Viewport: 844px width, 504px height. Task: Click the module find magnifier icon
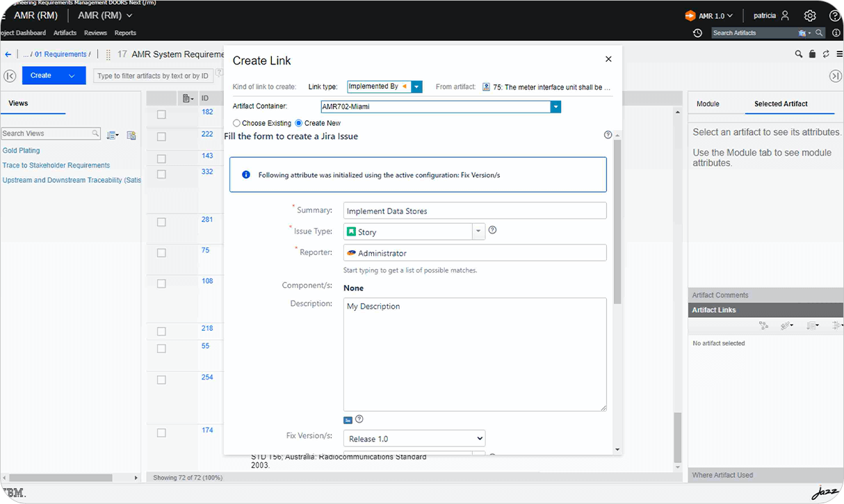pos(798,54)
